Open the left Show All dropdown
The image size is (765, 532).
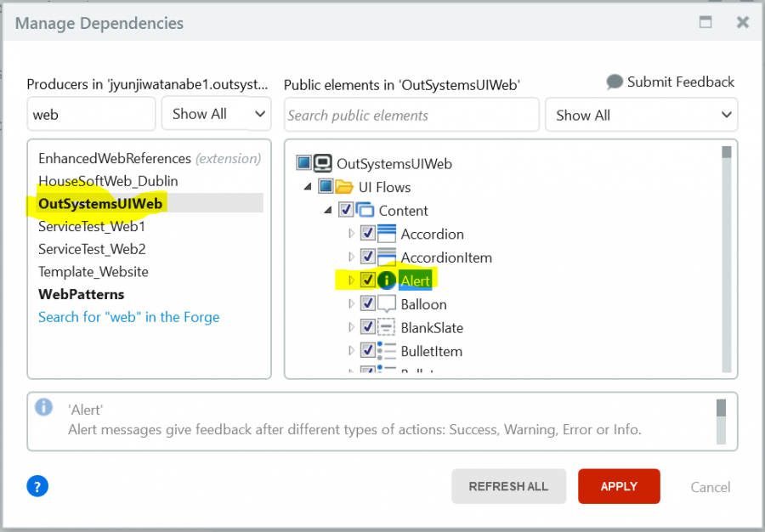[x=216, y=113]
